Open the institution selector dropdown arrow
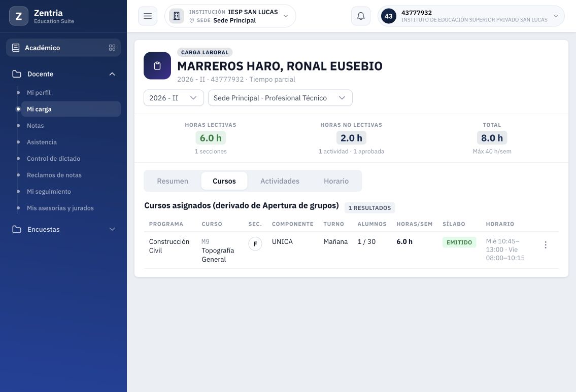The image size is (576, 392). (x=286, y=16)
